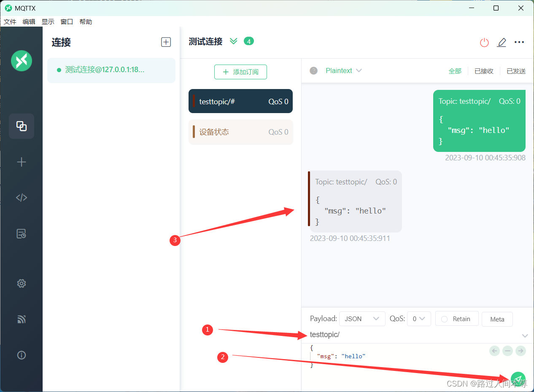Toggle the Retain option
Screen dimensions: 534x392
point(457,319)
